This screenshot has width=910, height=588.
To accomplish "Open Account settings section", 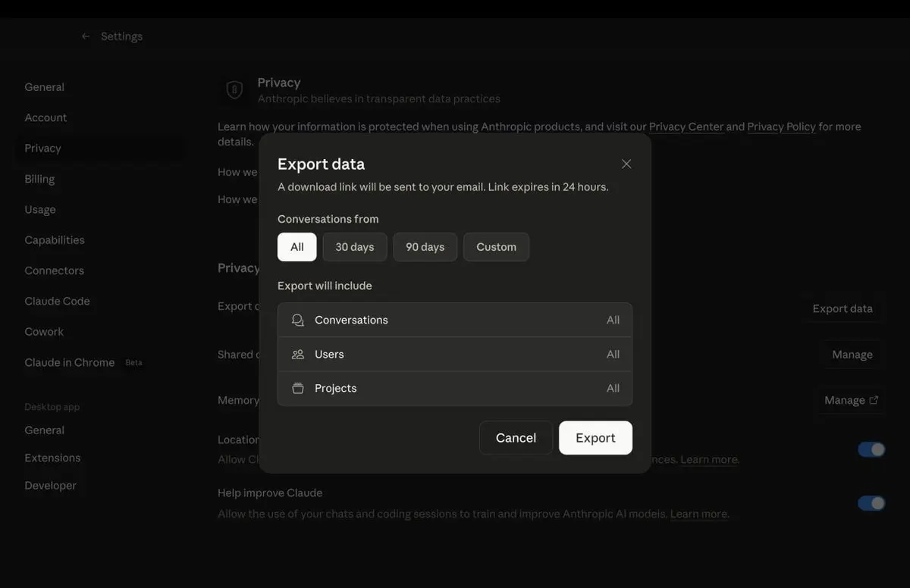I will click(x=45, y=117).
